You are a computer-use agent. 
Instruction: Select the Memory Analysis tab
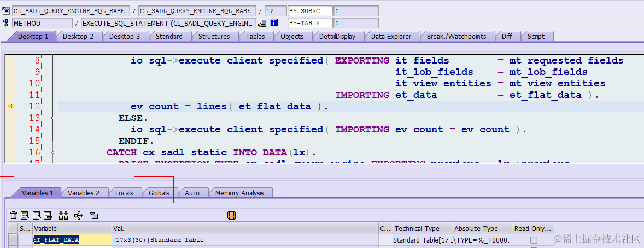238,193
